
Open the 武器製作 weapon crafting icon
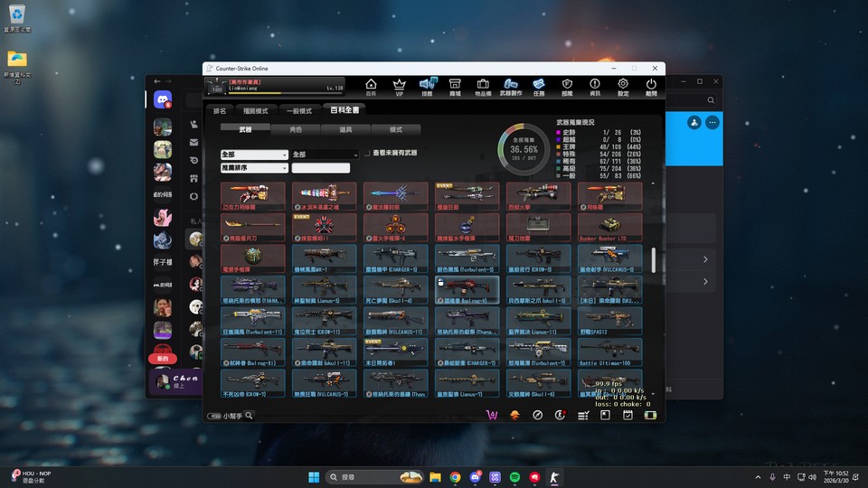click(x=511, y=86)
